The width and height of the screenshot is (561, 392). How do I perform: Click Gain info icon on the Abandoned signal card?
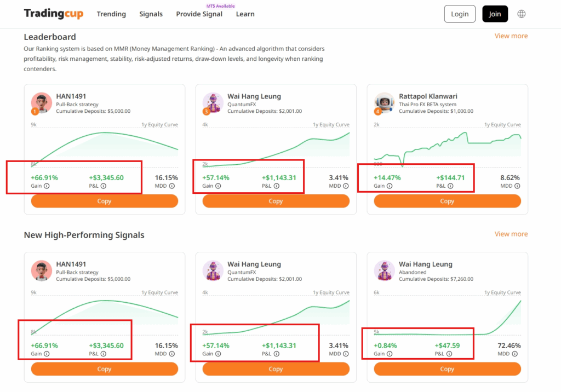pyautogui.click(x=390, y=354)
